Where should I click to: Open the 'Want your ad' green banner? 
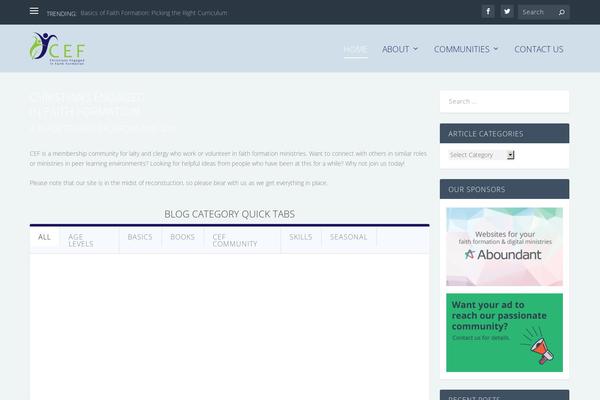[504, 333]
